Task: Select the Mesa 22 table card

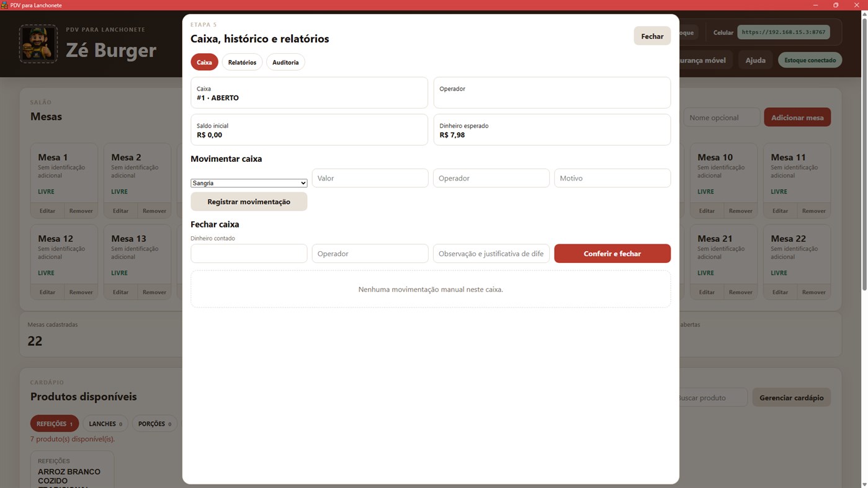Action: [797, 254]
